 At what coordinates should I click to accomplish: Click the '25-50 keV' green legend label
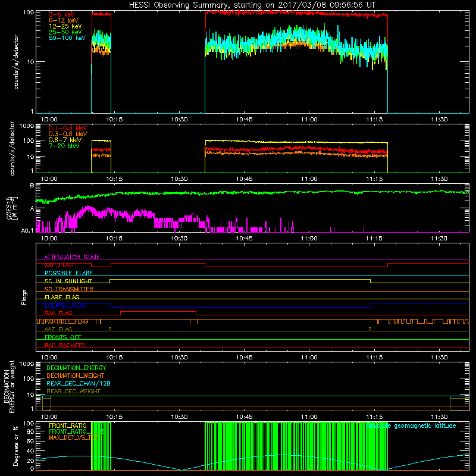pos(65,32)
